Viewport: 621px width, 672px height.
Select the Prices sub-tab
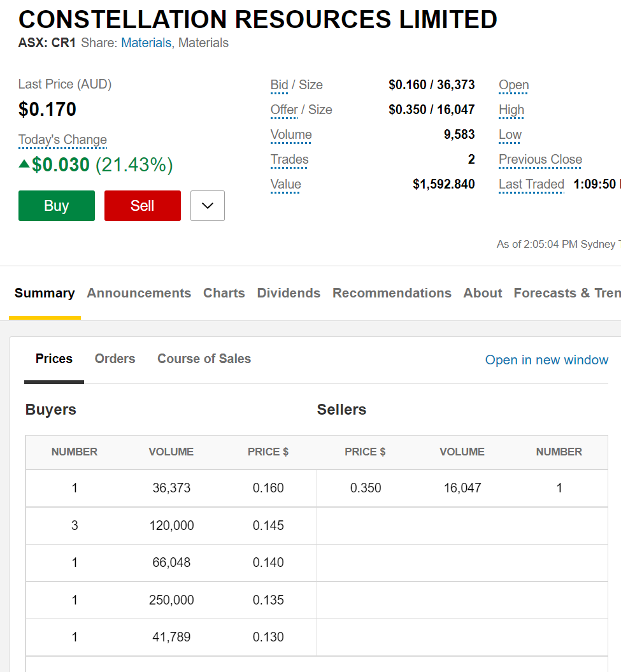[54, 359]
